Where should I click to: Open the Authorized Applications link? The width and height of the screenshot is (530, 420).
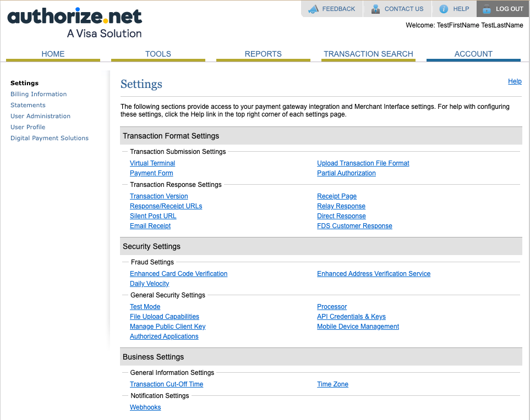point(164,336)
